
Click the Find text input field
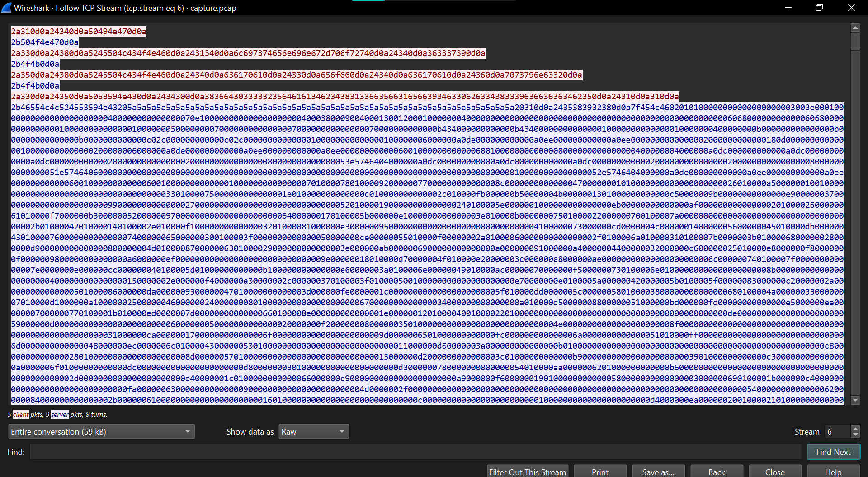(415, 452)
